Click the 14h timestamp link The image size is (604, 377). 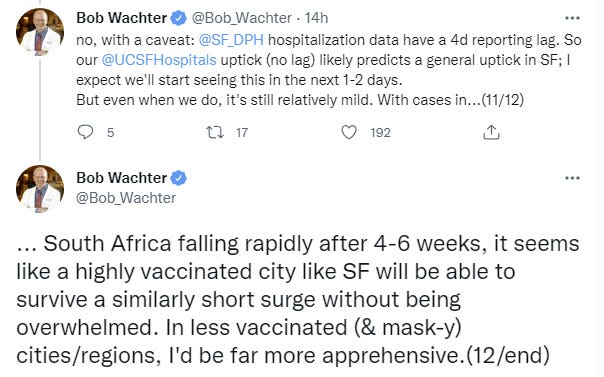[316, 18]
